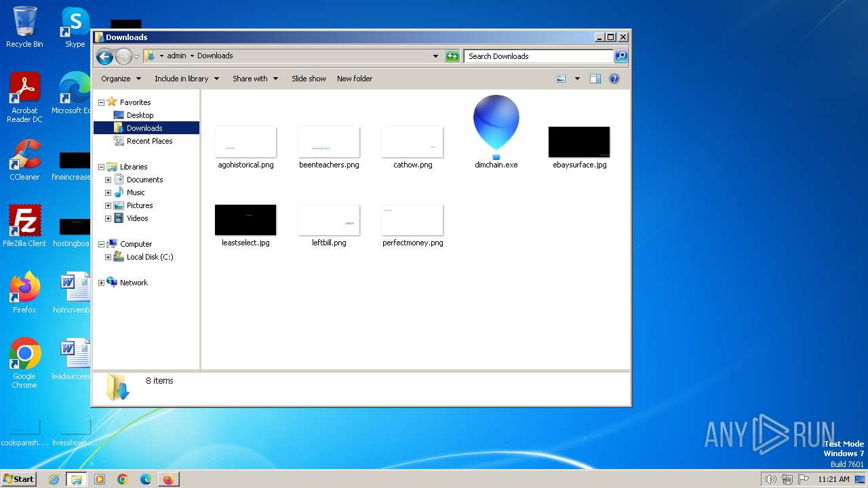
Task: Open hotnovemb Word document on desktop
Action: point(73,293)
